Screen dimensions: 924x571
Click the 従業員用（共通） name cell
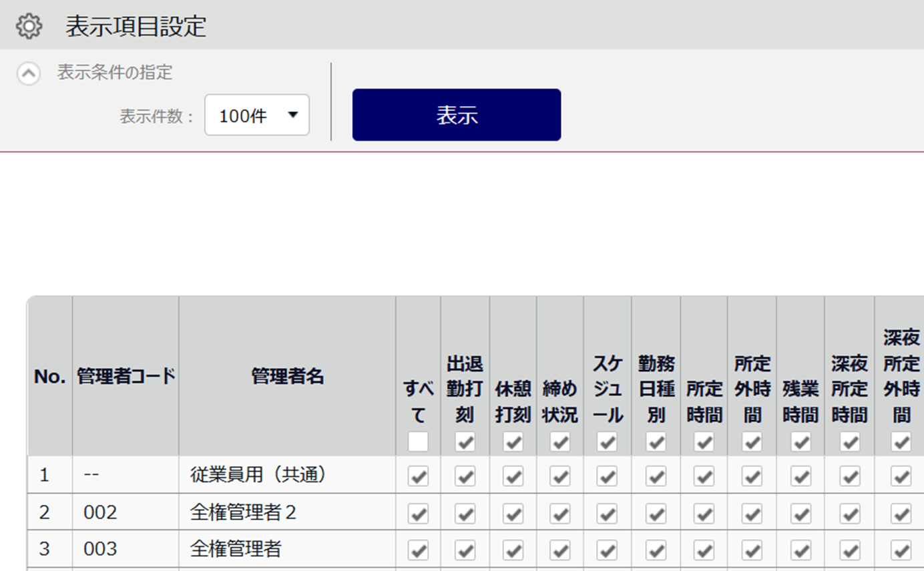pyautogui.click(x=287, y=475)
